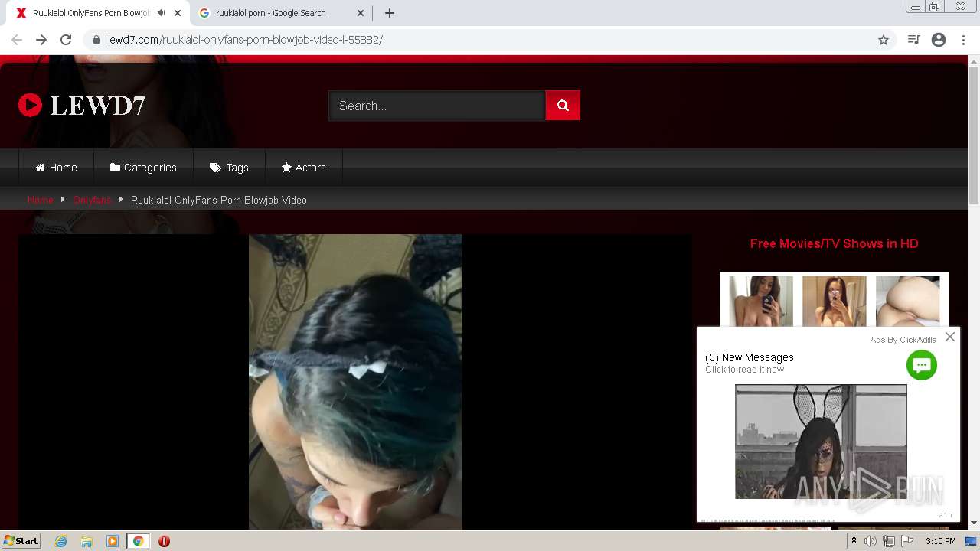980x551 pixels.
Task: Close the active Lewd7 browser tab
Action: (178, 13)
